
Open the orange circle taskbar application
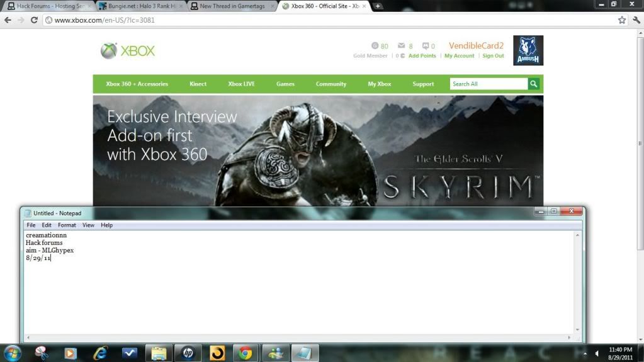217,353
